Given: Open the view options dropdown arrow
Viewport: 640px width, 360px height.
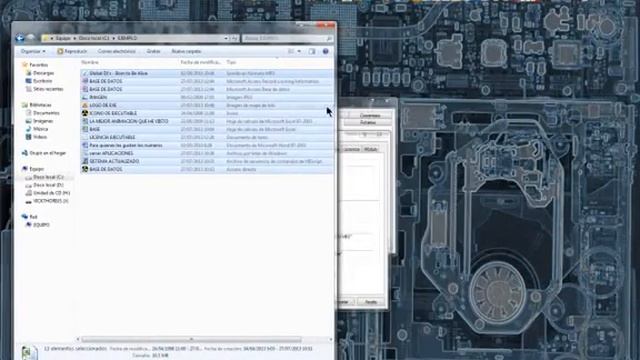Looking at the screenshot, I should [299, 51].
